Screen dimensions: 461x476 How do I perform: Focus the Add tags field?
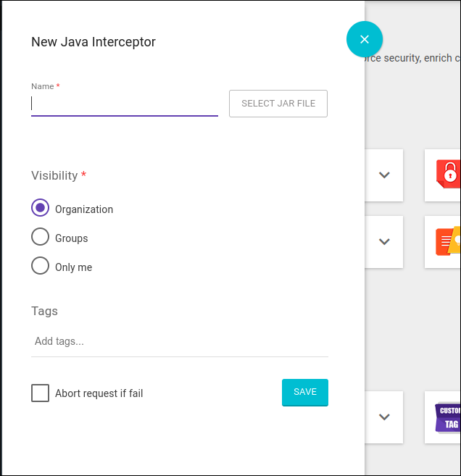click(180, 341)
